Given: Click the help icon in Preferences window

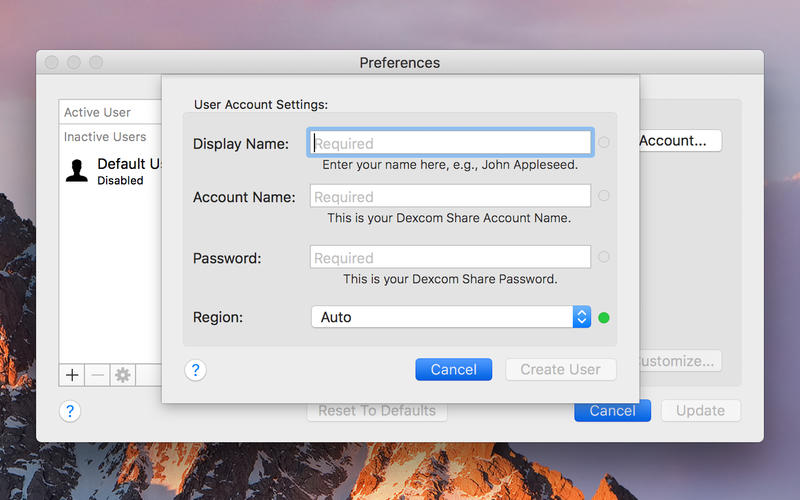Looking at the screenshot, I should [x=70, y=411].
